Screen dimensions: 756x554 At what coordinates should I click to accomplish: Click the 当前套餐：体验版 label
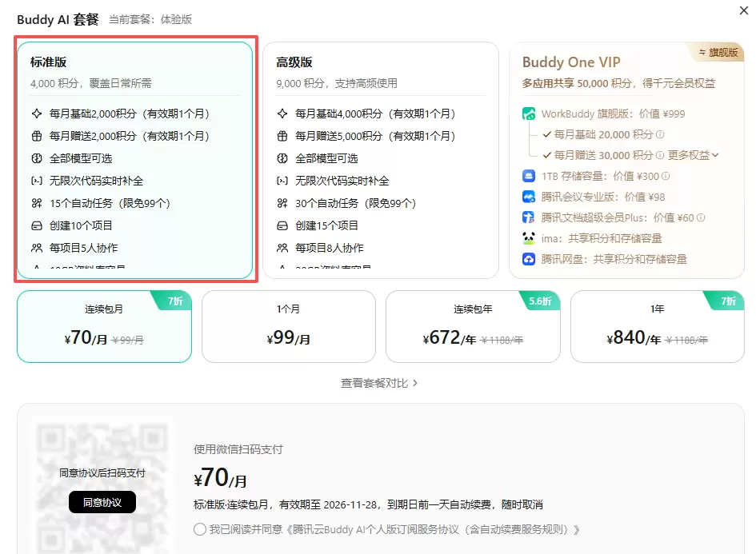(150, 19)
